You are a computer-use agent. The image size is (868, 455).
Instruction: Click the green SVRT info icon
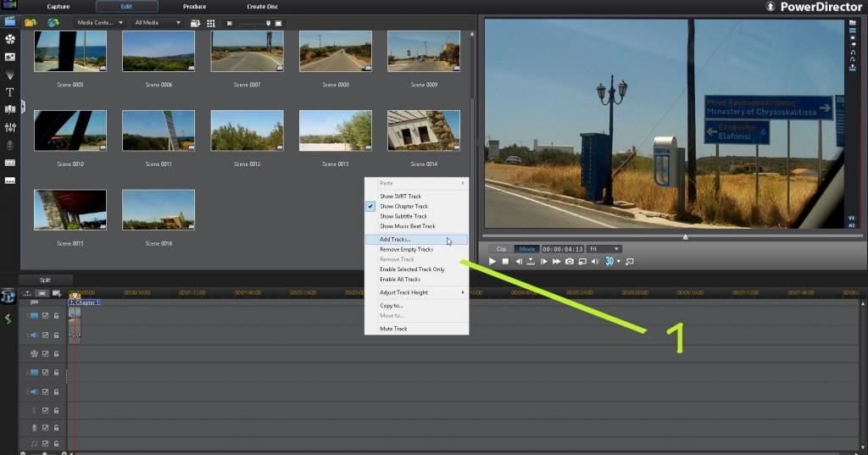pyautogui.click(x=8, y=319)
